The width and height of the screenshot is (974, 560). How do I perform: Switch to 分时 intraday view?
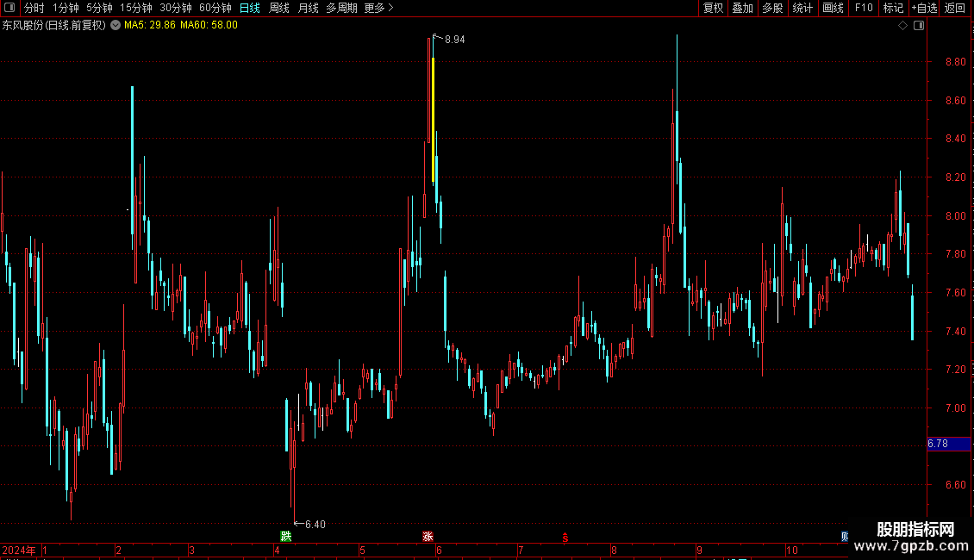point(34,8)
